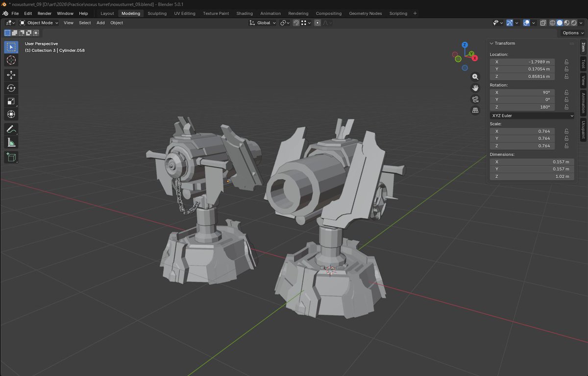Click the Blender logo menu icon
Viewport: 588px width, 376px height.
[x=4, y=13]
